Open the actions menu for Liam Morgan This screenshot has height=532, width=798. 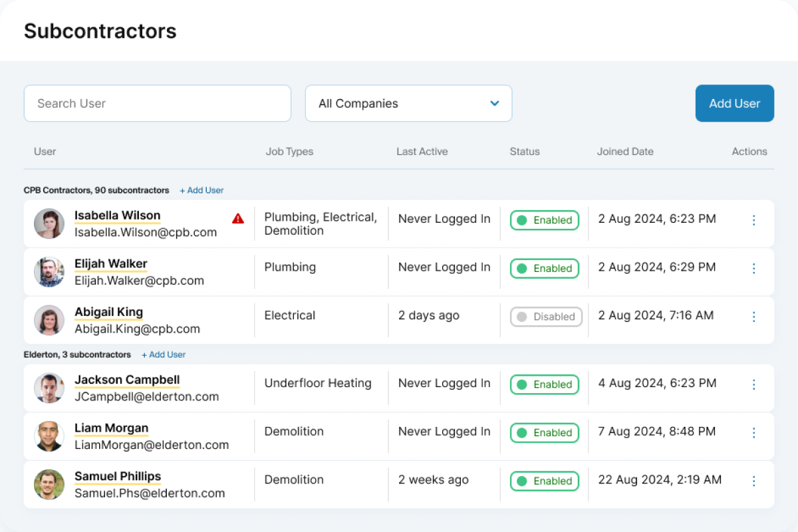tap(753, 433)
